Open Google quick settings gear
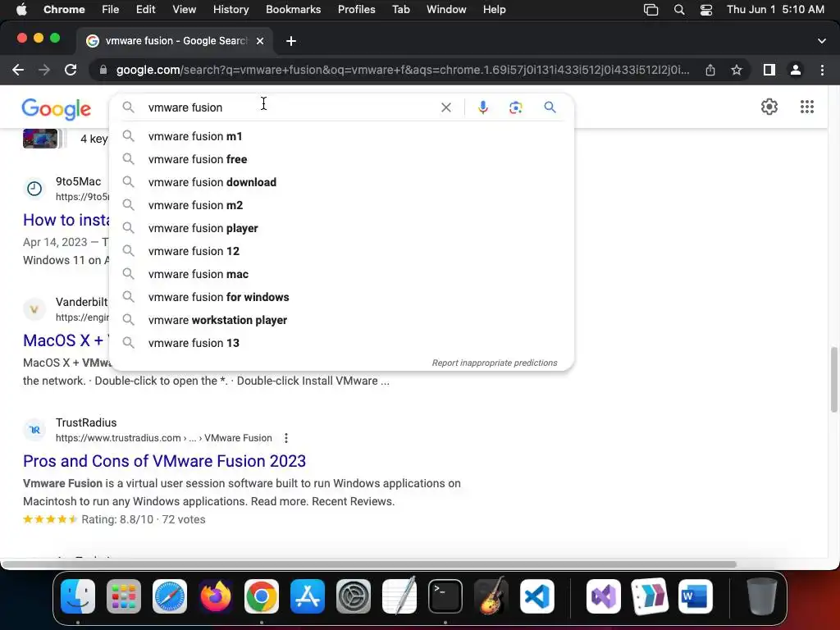Image resolution: width=840 pixels, height=630 pixels. click(x=769, y=107)
